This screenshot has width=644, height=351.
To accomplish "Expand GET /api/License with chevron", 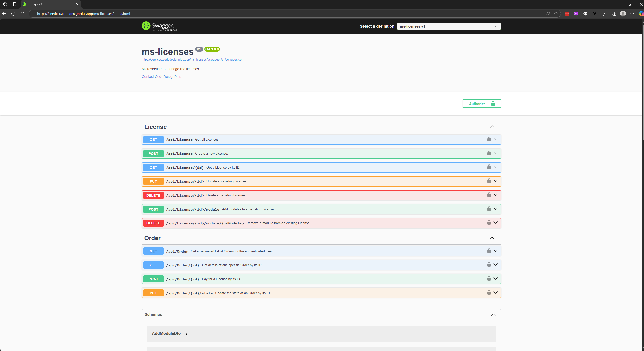I will coord(496,139).
